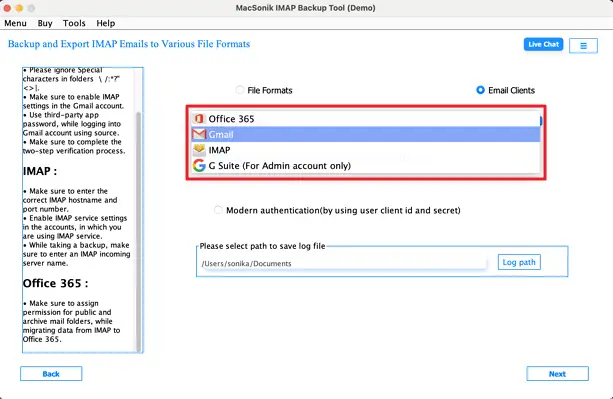Choose Gmail from the list
This screenshot has height=399, width=613.
click(366, 134)
